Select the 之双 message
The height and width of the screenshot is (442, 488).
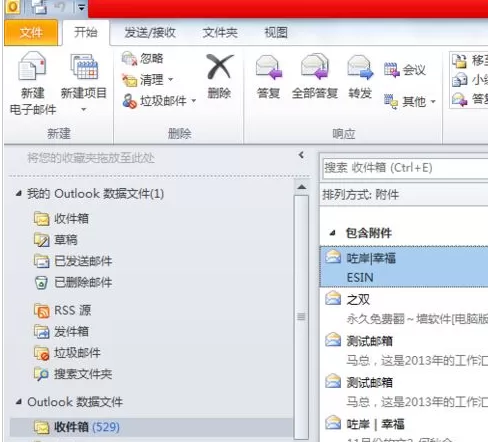(404, 309)
